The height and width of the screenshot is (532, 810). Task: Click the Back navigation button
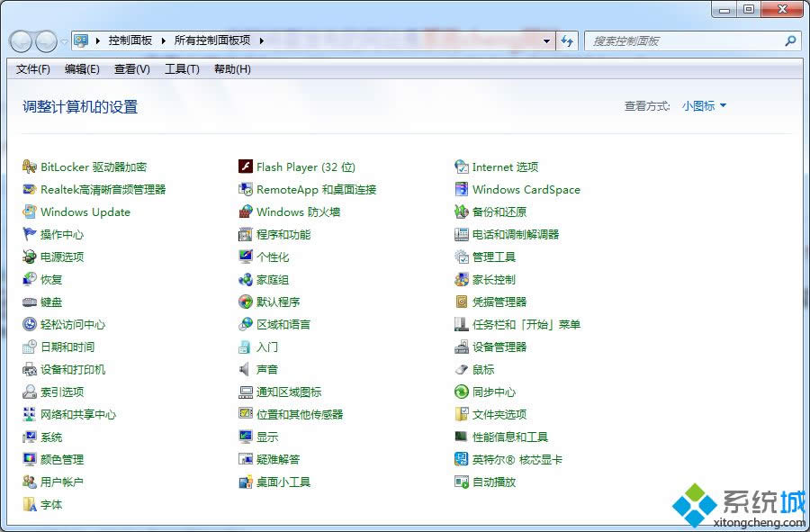click(22, 41)
